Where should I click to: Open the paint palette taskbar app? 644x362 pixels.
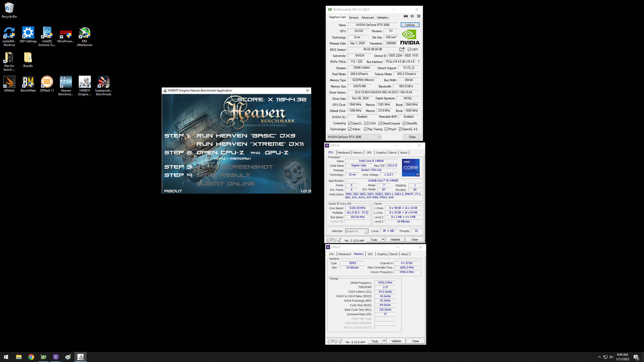(68, 357)
